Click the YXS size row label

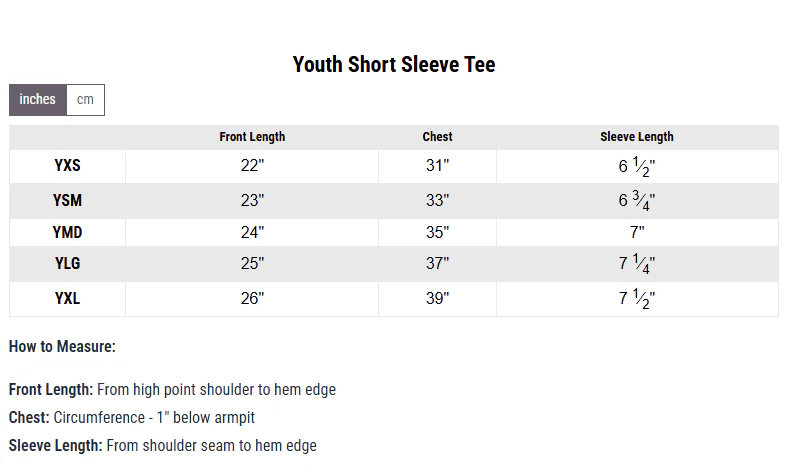[67, 166]
